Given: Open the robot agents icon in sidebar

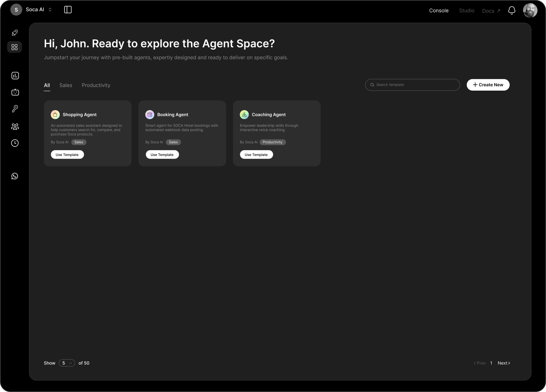Looking at the screenshot, I should point(15,92).
